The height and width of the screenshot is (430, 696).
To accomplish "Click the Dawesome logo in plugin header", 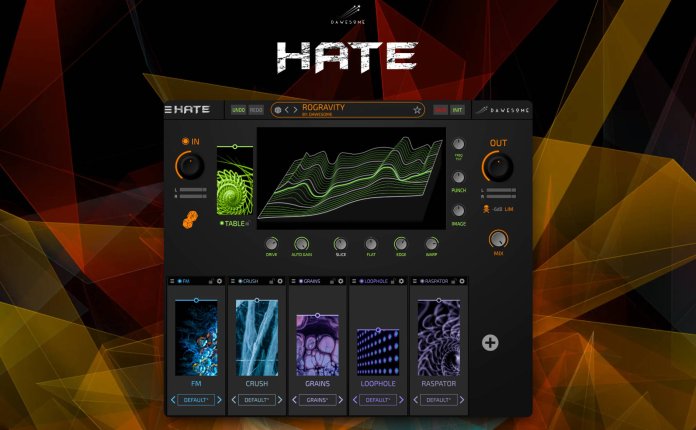I will pyautogui.click(x=502, y=110).
